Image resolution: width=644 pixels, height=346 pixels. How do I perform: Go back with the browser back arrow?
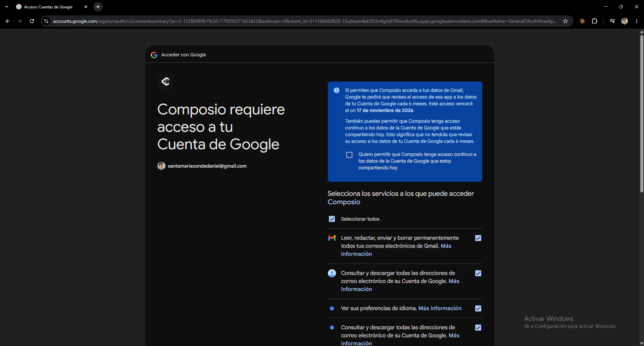pos(8,21)
